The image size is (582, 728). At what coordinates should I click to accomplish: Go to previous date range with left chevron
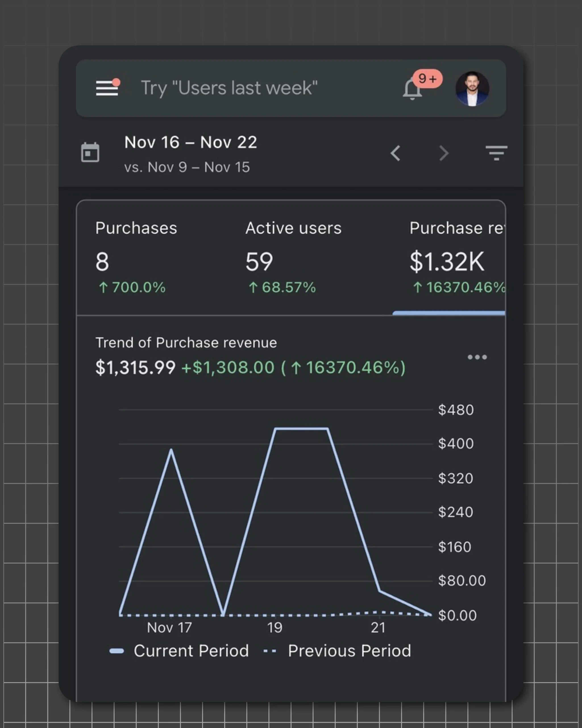395,154
